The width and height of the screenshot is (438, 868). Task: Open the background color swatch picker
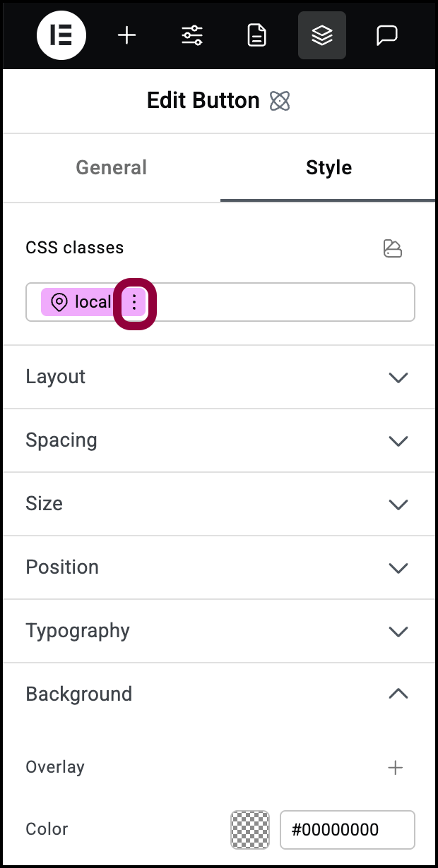tap(249, 830)
